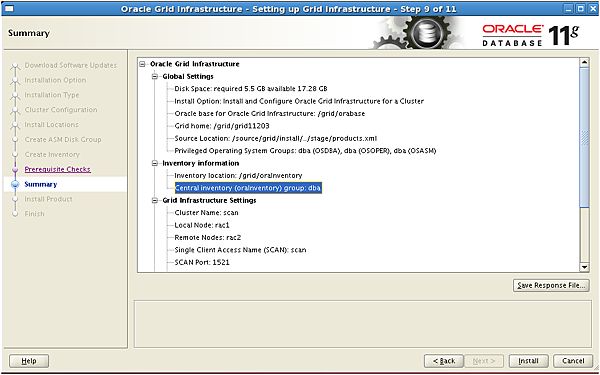Image resolution: width=600 pixels, height=375 pixels.
Task: Click the Summary step bullet icon
Action: click(x=15, y=184)
